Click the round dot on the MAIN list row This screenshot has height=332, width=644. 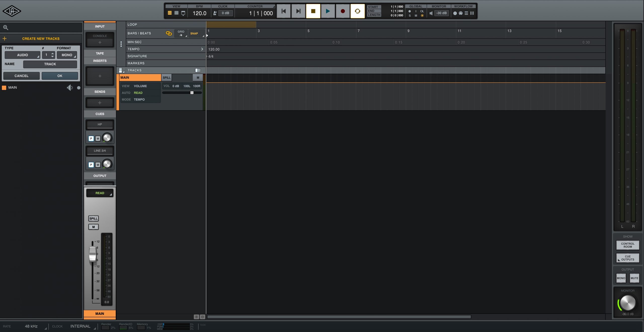coord(79,88)
